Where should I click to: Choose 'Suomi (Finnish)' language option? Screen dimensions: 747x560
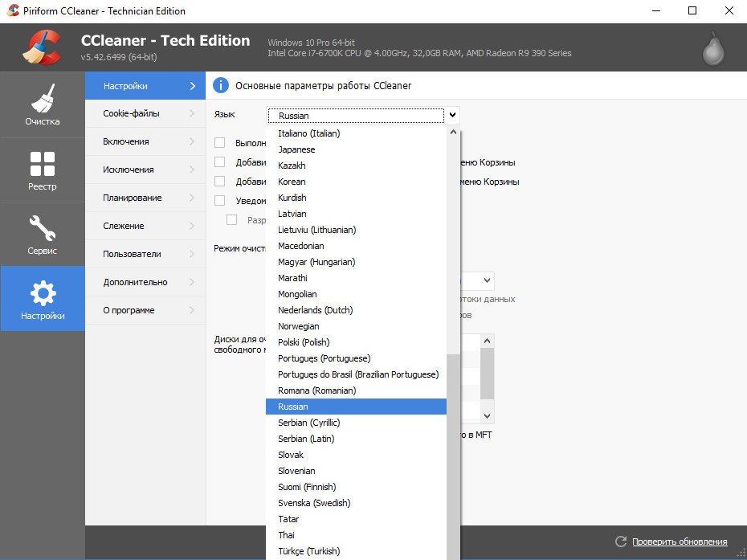pos(357,487)
